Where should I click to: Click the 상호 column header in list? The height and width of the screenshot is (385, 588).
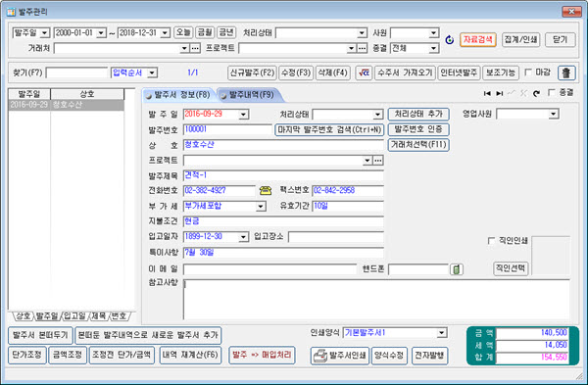pos(87,94)
